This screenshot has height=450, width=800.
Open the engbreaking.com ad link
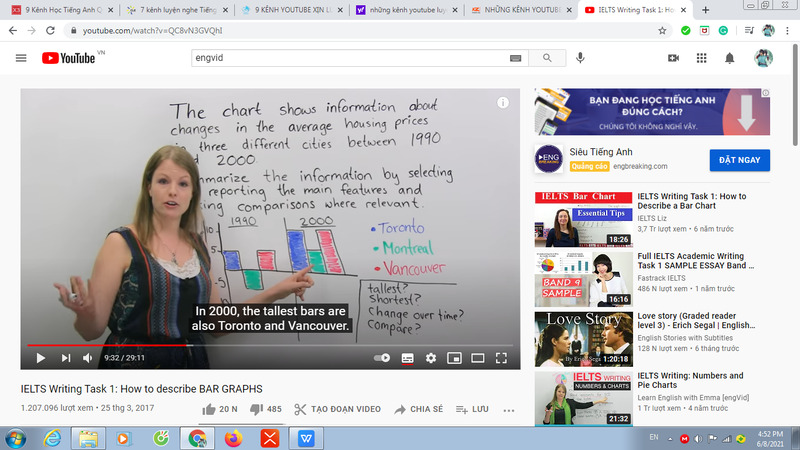pos(640,166)
